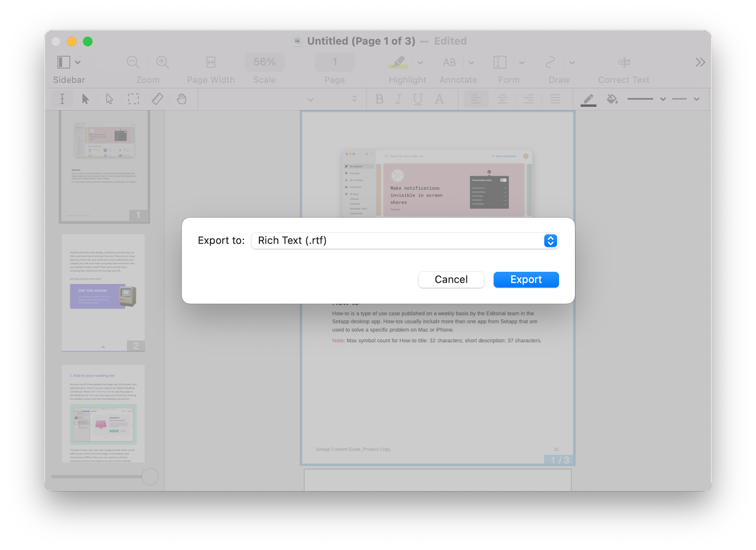Image resolution: width=756 pixels, height=550 pixels.
Task: Zoom out of the document
Action: pyautogui.click(x=132, y=62)
